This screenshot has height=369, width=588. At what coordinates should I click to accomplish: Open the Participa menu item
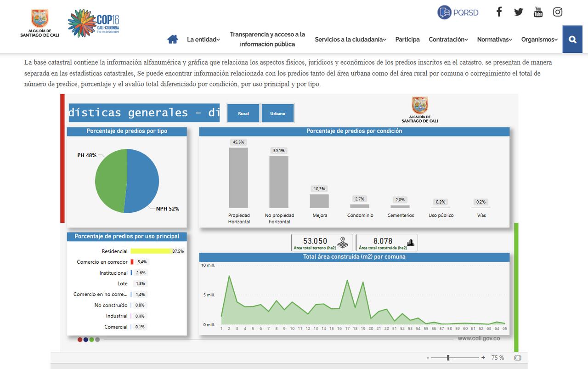[407, 39]
